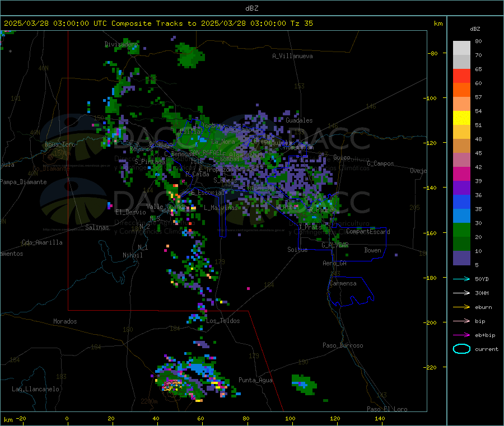Viewport: 504px width, 426px height.
Task: Click the cyan 'current' ellipse symbol
Action: [x=461, y=349]
